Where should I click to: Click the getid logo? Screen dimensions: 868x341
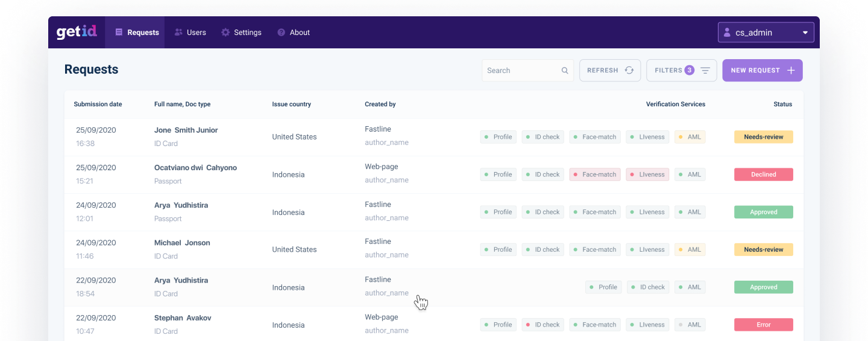pyautogui.click(x=77, y=32)
